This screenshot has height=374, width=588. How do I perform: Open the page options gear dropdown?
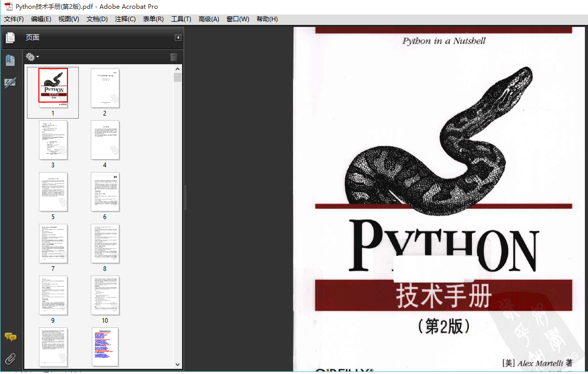pyautogui.click(x=32, y=57)
